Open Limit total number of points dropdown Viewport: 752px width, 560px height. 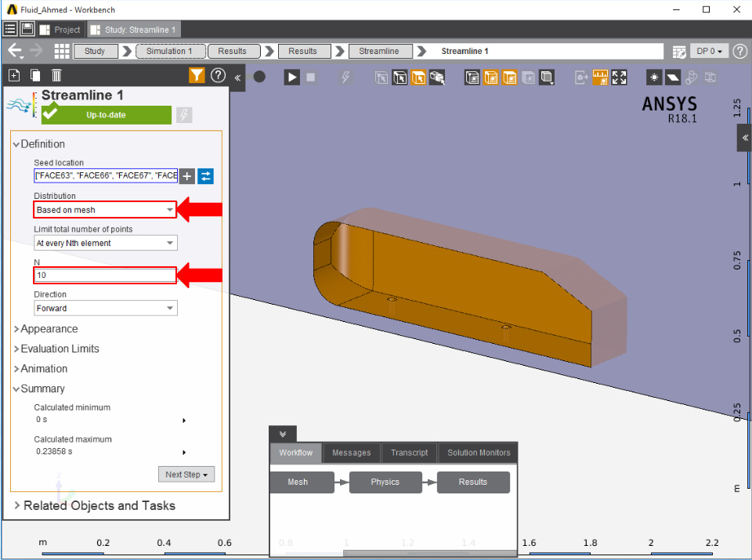pyautogui.click(x=106, y=243)
